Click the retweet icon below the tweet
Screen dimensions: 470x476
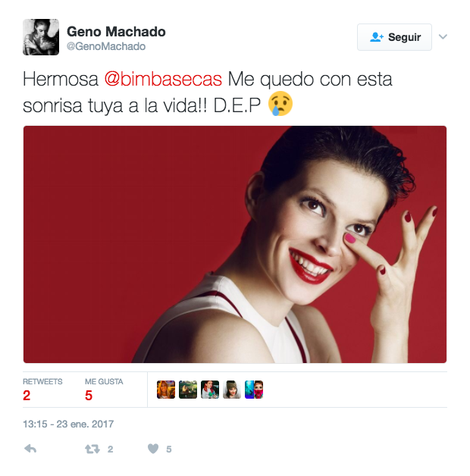[92, 449]
